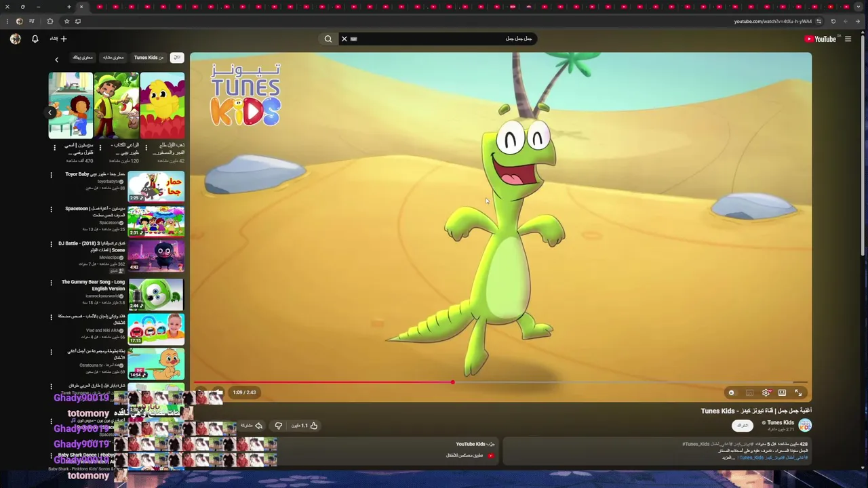Switch to theater mode
The image size is (868, 488).
(782, 392)
